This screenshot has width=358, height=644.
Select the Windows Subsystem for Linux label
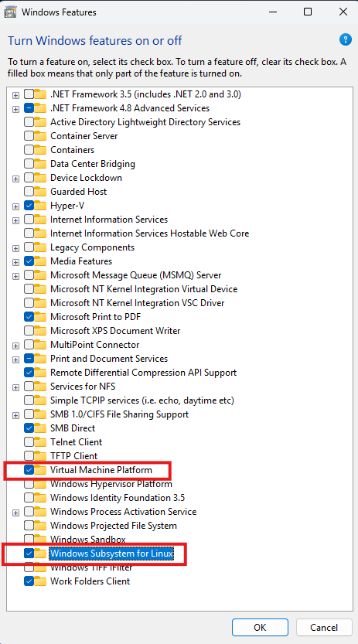(x=111, y=554)
